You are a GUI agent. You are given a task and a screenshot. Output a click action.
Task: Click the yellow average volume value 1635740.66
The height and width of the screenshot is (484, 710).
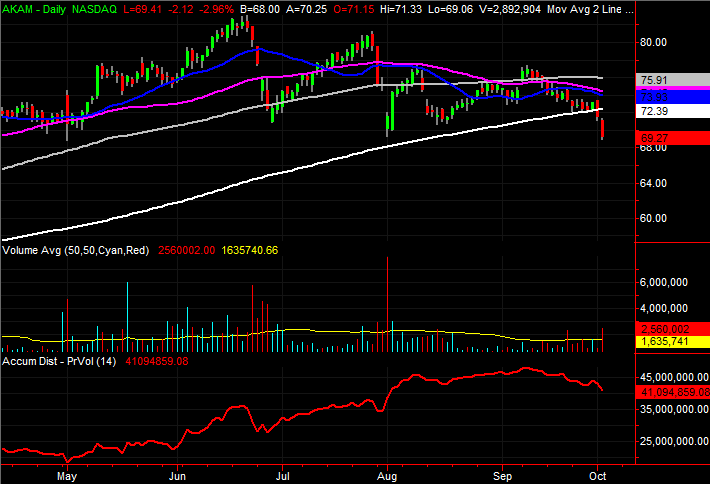[x=249, y=250]
